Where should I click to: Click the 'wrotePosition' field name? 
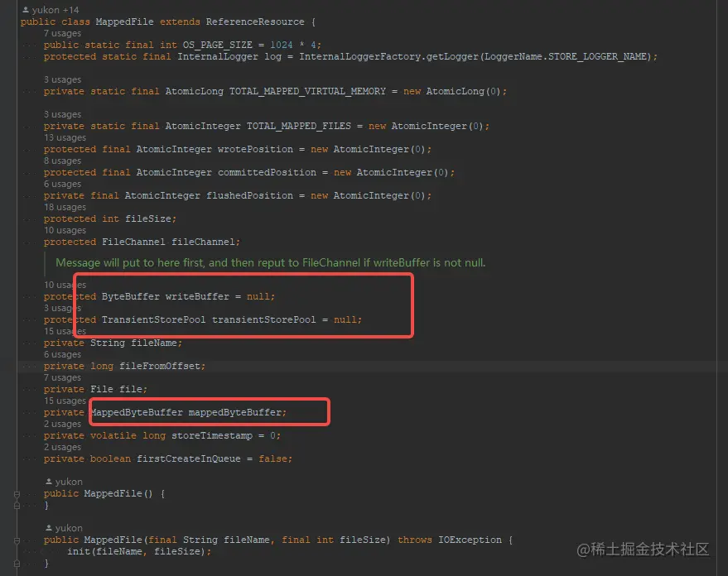[255, 149]
